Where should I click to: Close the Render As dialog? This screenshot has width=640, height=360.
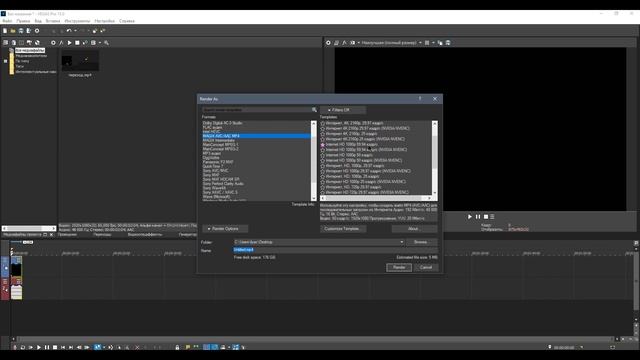[x=435, y=99]
